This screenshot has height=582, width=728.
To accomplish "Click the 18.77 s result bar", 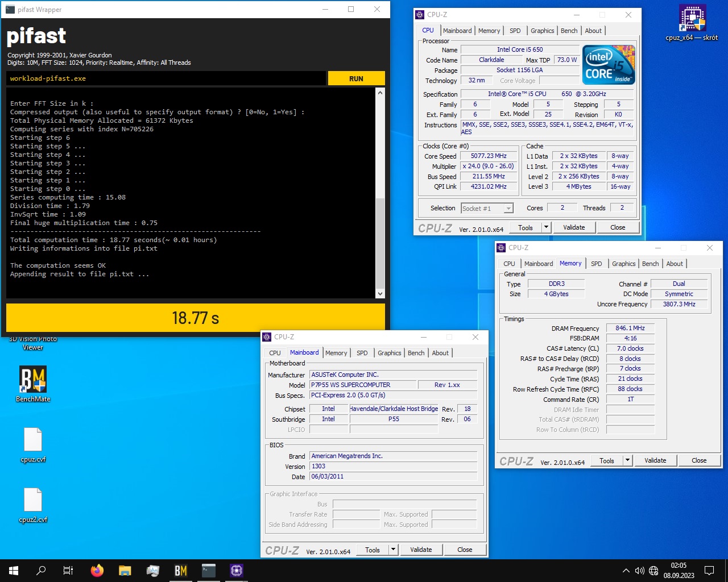I will [196, 318].
